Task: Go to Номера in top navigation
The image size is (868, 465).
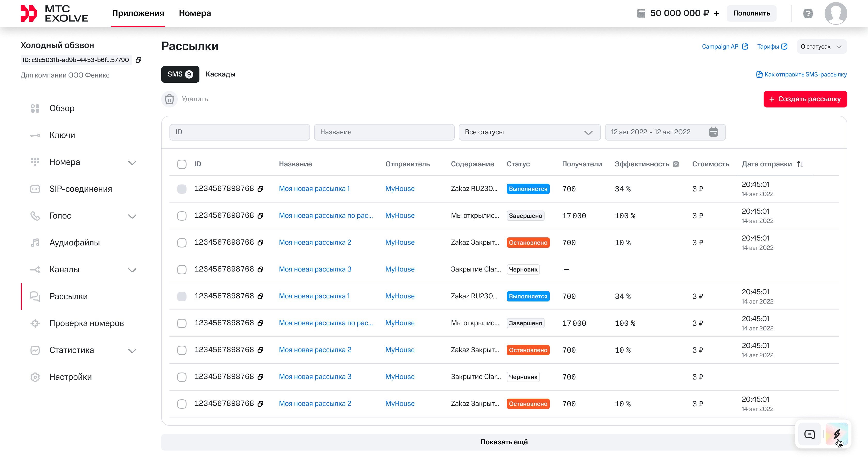Action: pos(195,13)
